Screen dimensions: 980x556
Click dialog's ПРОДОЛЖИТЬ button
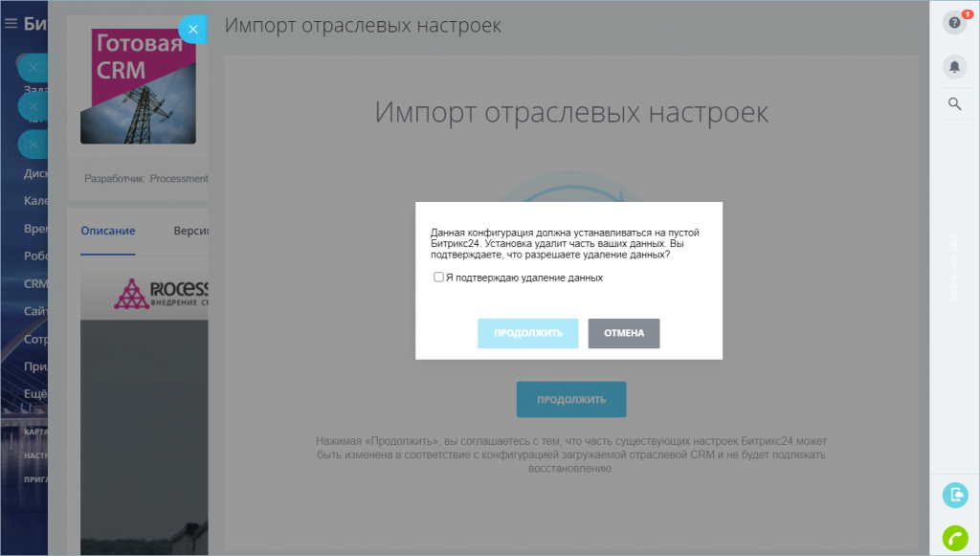(528, 333)
